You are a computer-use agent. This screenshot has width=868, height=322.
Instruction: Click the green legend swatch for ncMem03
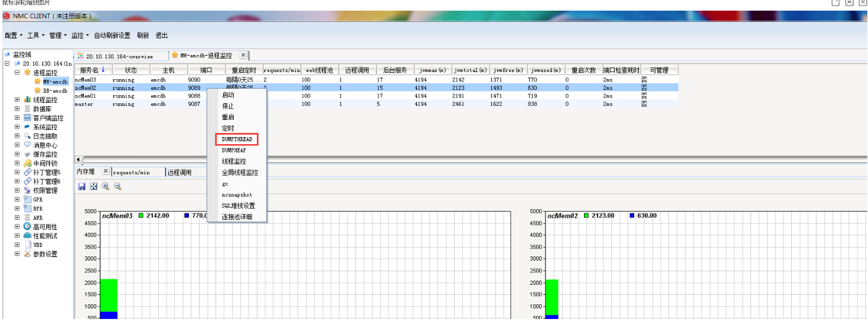(x=141, y=216)
